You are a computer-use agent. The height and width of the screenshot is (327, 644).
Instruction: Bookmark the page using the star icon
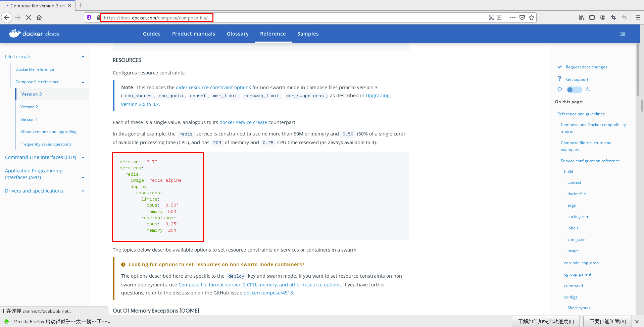531,17
